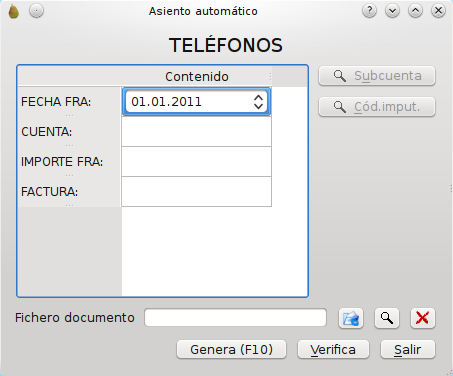Select the FECHA FRA row header
This screenshot has width=453, height=376.
(69, 102)
